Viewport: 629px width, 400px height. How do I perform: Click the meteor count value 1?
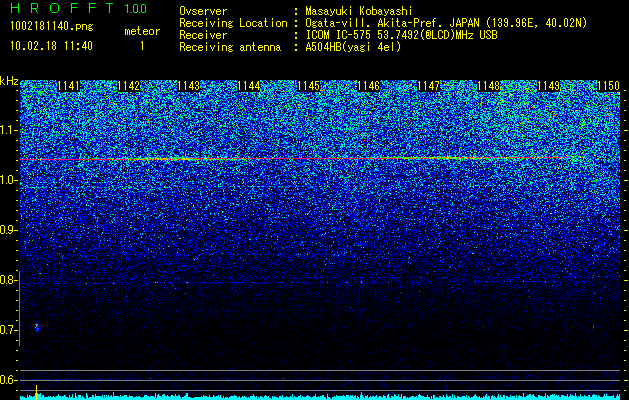click(x=142, y=46)
